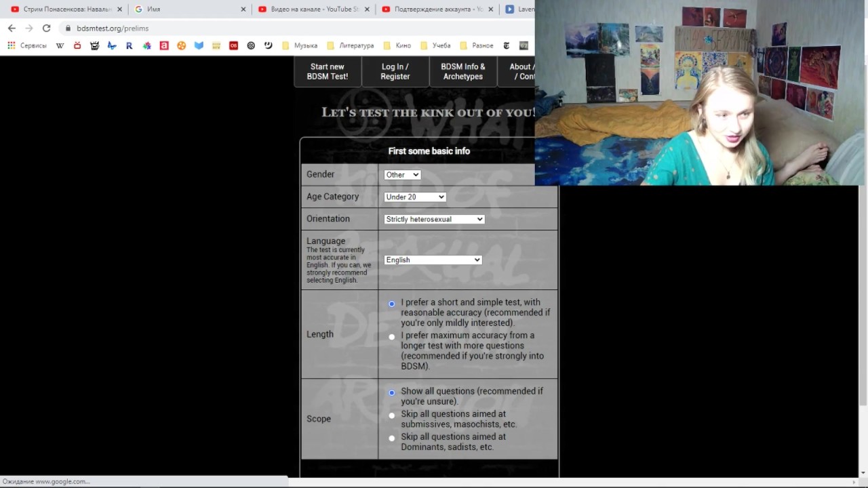Open the Gender dropdown showing Other

[x=402, y=175]
